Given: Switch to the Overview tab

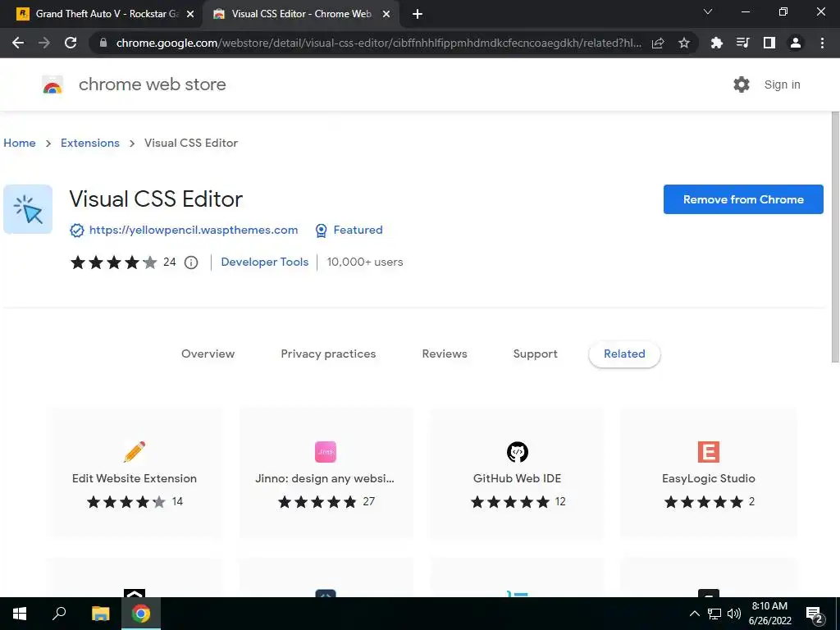Looking at the screenshot, I should coord(208,354).
